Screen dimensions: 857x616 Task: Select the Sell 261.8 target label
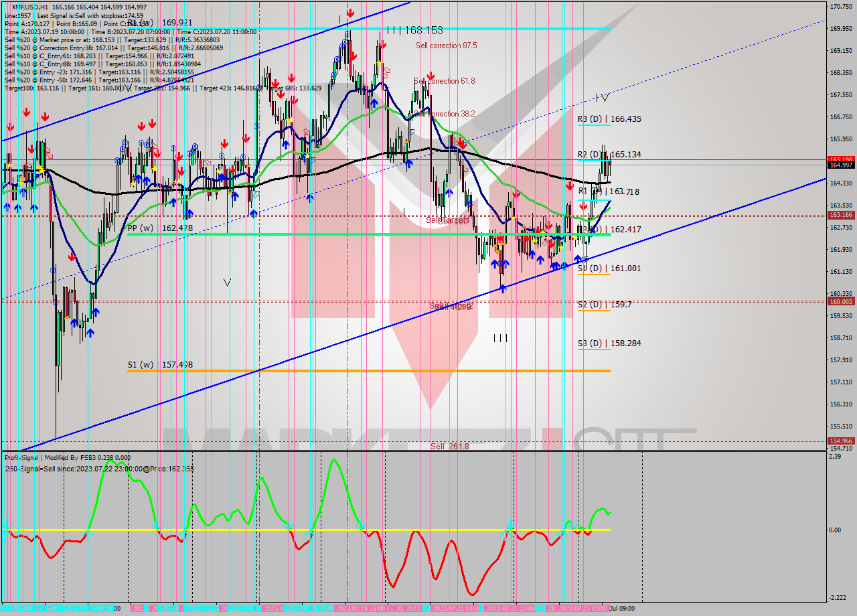coord(449,446)
